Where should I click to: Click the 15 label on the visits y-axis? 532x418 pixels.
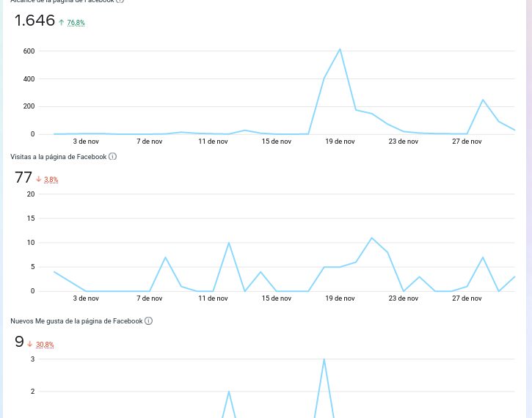(31, 219)
